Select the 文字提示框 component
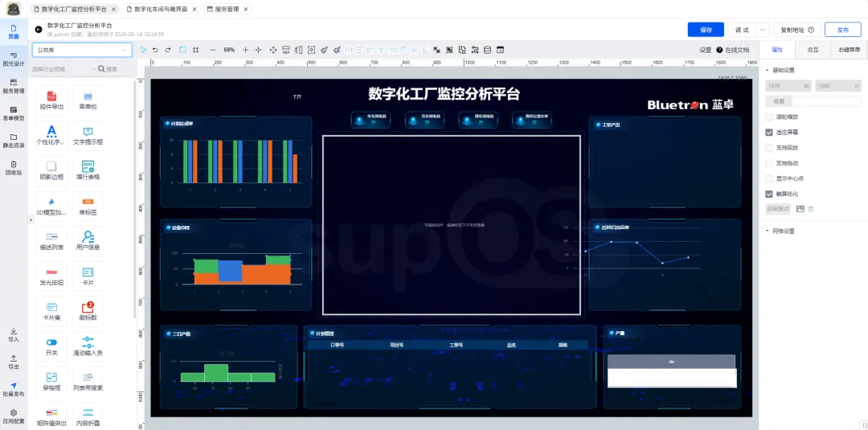This screenshot has width=868, height=430. (88, 136)
